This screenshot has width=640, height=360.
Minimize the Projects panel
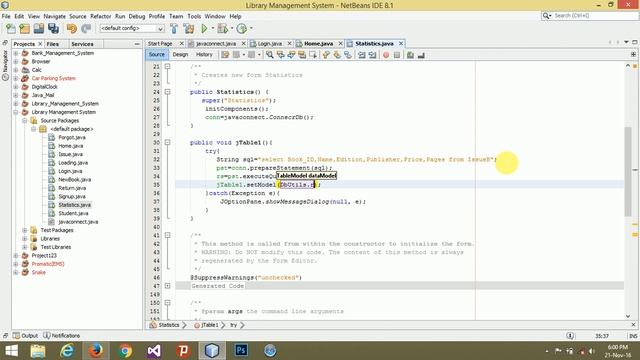point(137,44)
